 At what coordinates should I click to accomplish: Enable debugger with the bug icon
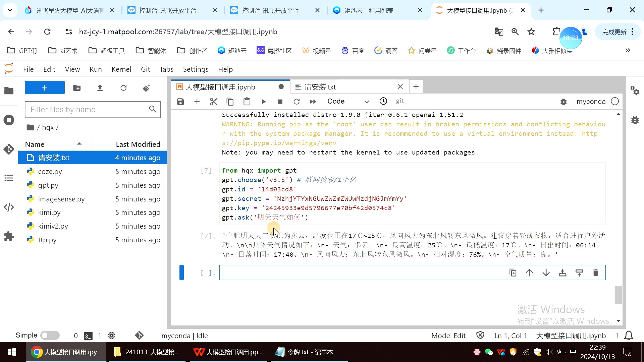pyautogui.click(x=563, y=102)
